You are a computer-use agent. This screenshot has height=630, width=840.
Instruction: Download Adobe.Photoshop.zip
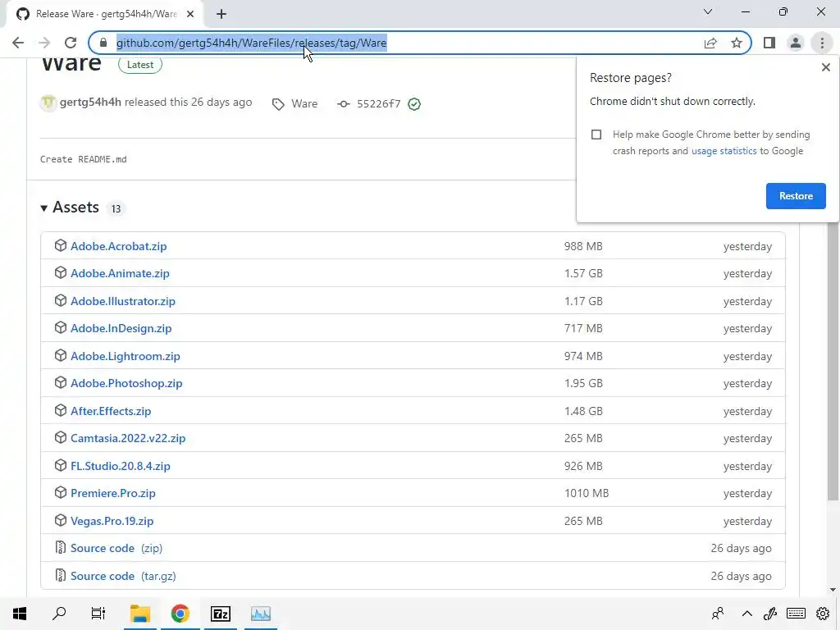tap(126, 384)
